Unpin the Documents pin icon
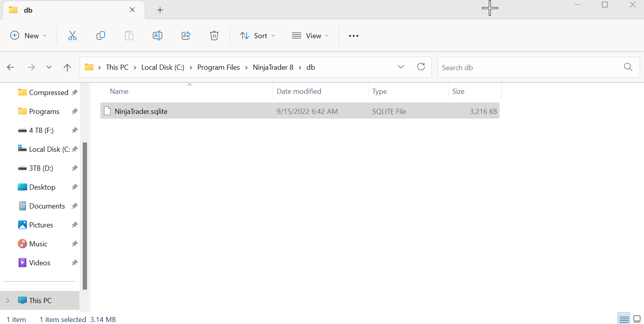 click(74, 206)
